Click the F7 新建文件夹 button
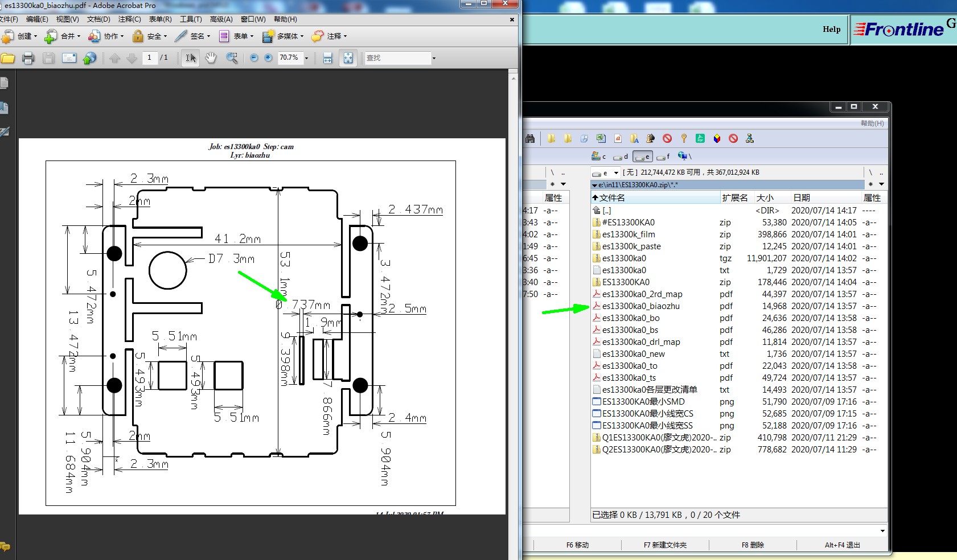Image resolution: width=957 pixels, height=560 pixels. coord(665,545)
